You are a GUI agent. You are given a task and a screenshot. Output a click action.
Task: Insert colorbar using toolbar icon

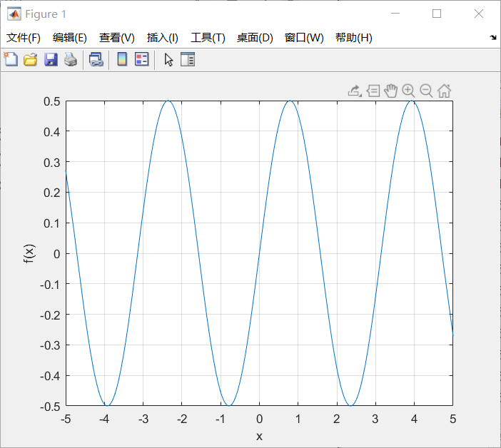(122, 59)
